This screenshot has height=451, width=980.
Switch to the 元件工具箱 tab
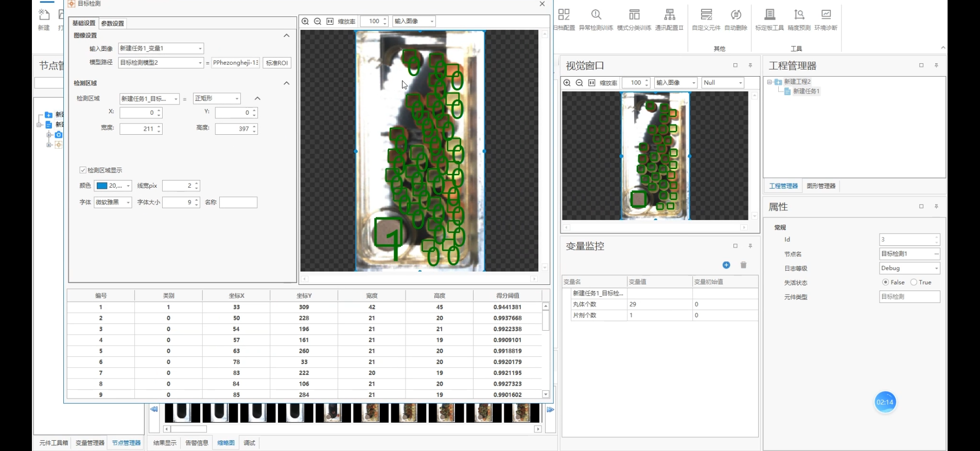point(54,443)
